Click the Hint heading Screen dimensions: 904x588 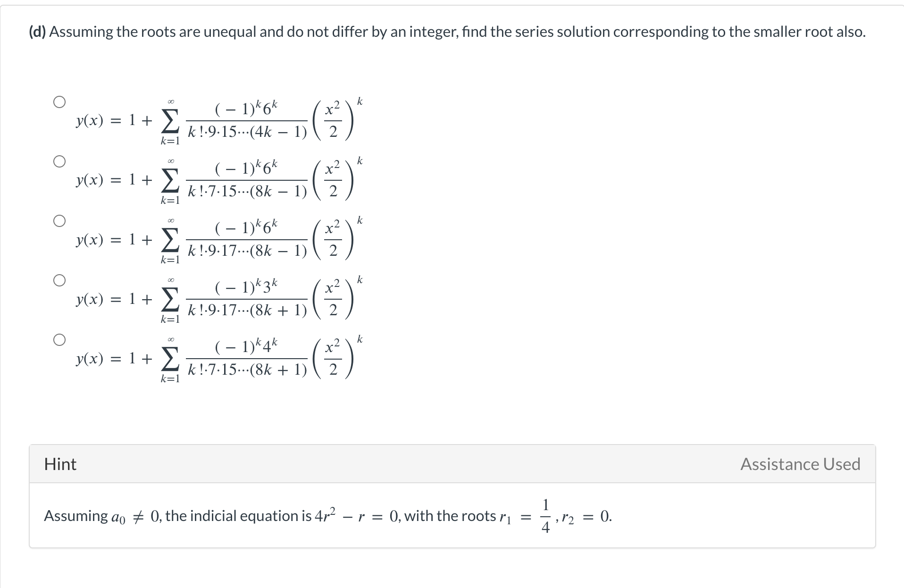point(59,464)
